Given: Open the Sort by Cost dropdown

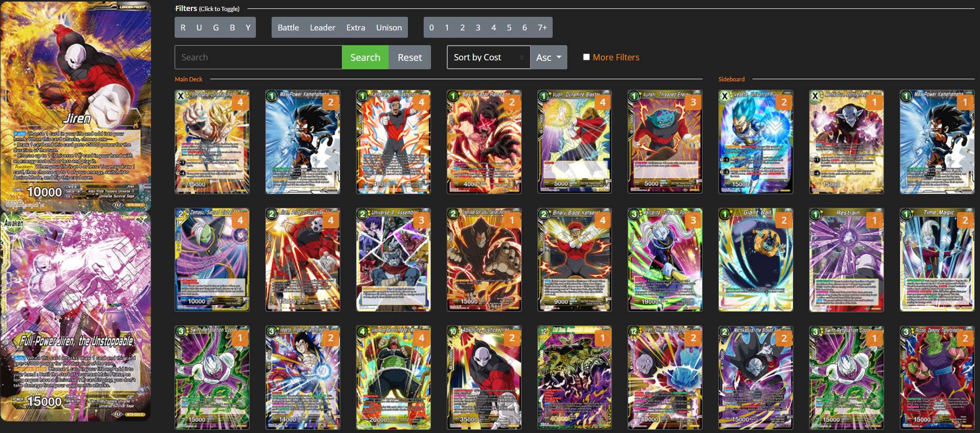Looking at the screenshot, I should (x=489, y=57).
